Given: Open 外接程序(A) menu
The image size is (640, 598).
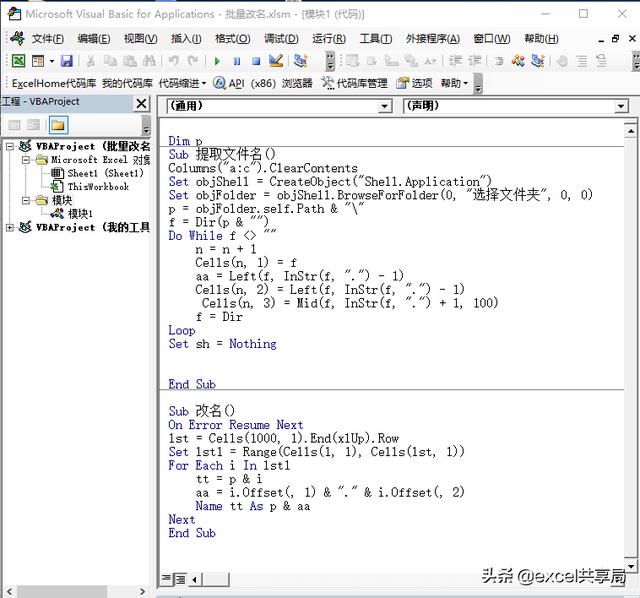Looking at the screenshot, I should 433,39.
